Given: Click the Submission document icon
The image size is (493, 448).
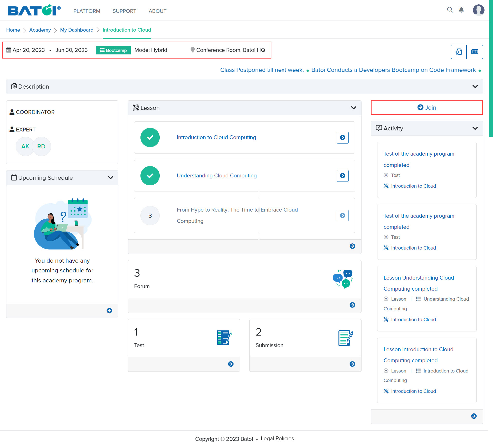Looking at the screenshot, I should click(346, 338).
